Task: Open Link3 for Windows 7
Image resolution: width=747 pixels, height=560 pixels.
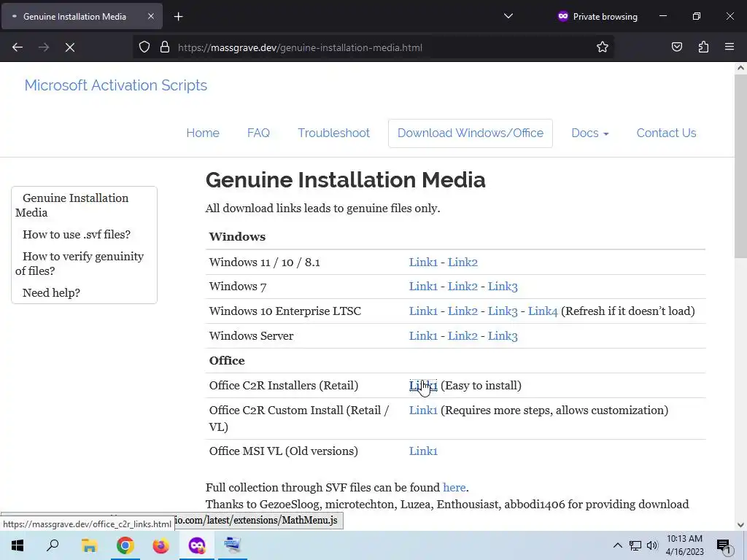Action: point(503,286)
